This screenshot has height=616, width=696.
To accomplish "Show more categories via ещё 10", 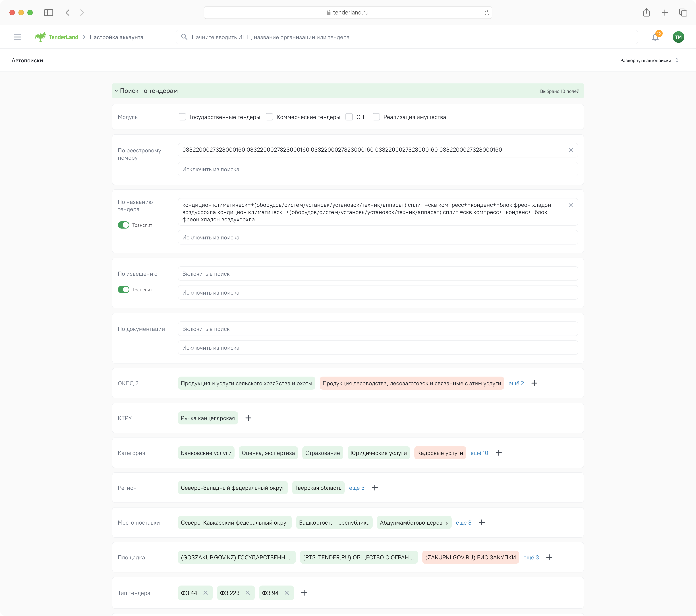I will click(479, 453).
